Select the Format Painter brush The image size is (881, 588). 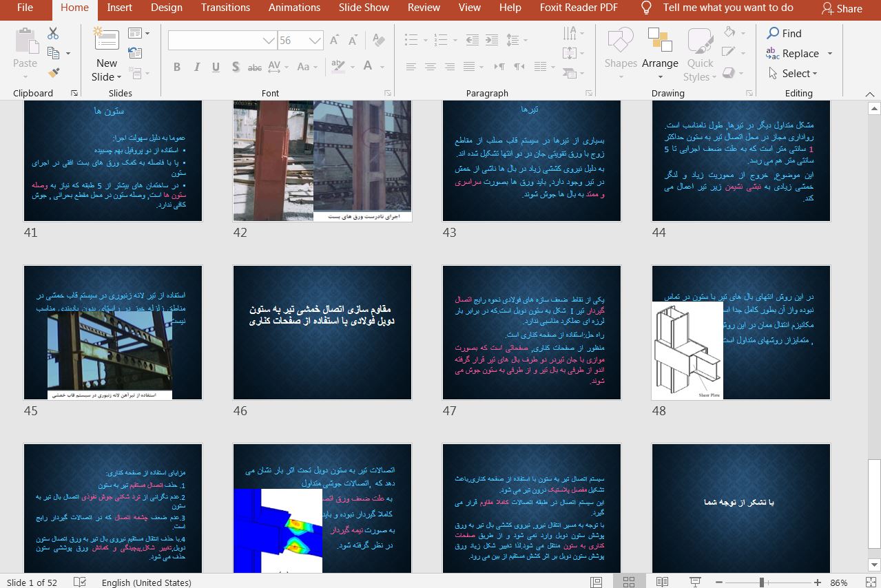[x=53, y=72]
